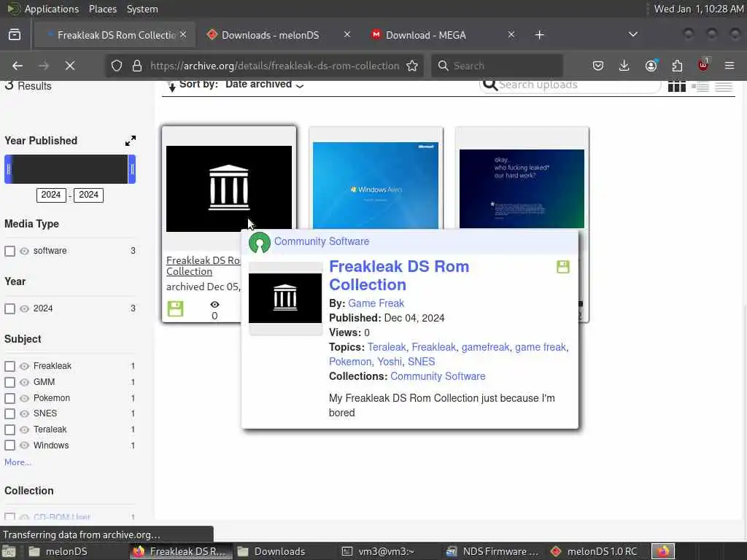The width and height of the screenshot is (747, 560).
Task: Open the uBlock Origin extension icon
Action: 703,65
